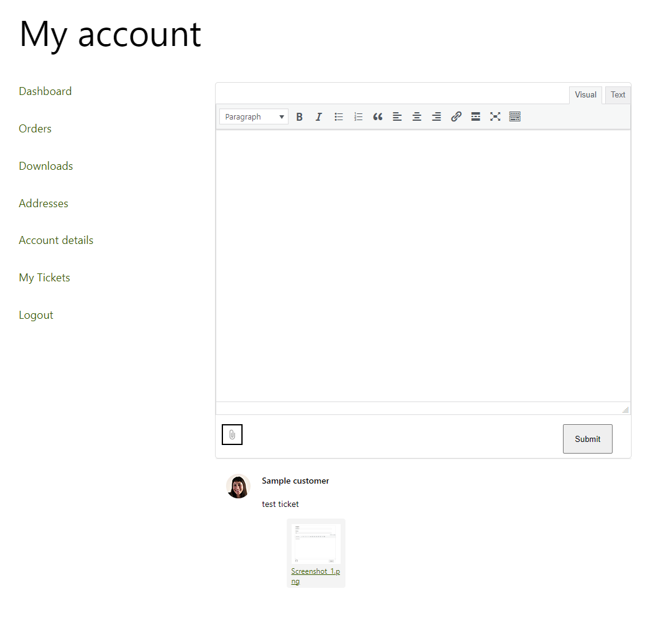Insert a hyperlink using the link icon
672x624 pixels.
point(456,116)
